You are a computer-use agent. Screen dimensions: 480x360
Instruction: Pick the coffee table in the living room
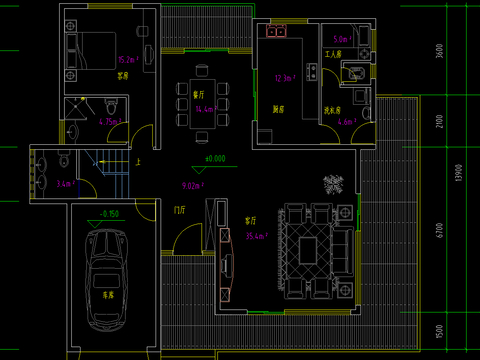[308, 250]
